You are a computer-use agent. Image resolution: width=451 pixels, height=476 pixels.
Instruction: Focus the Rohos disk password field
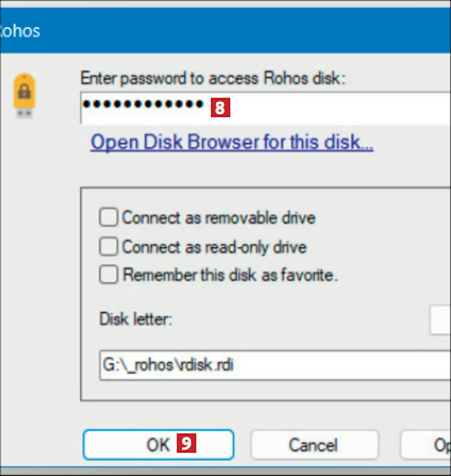266,108
